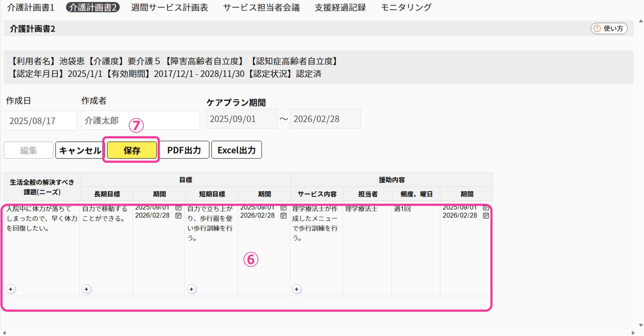Switch to the 介護計画書1 tab
Viewport: 644px width, 336px height.
31,7
